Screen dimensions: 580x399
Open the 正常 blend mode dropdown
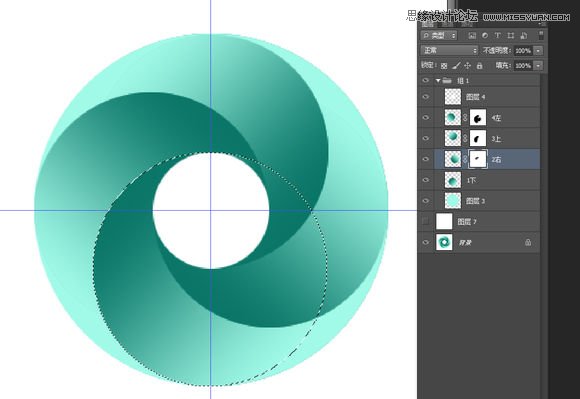(449, 50)
